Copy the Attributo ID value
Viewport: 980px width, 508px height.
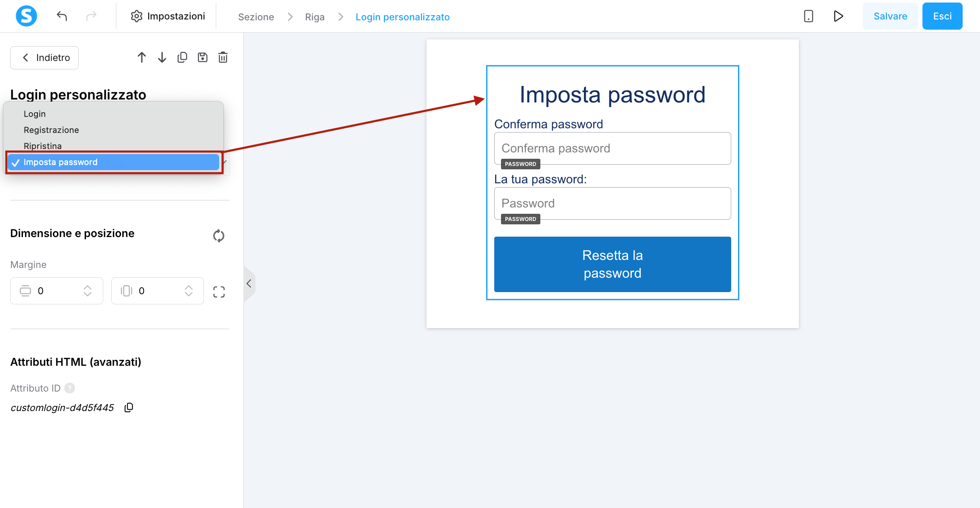[x=129, y=407]
